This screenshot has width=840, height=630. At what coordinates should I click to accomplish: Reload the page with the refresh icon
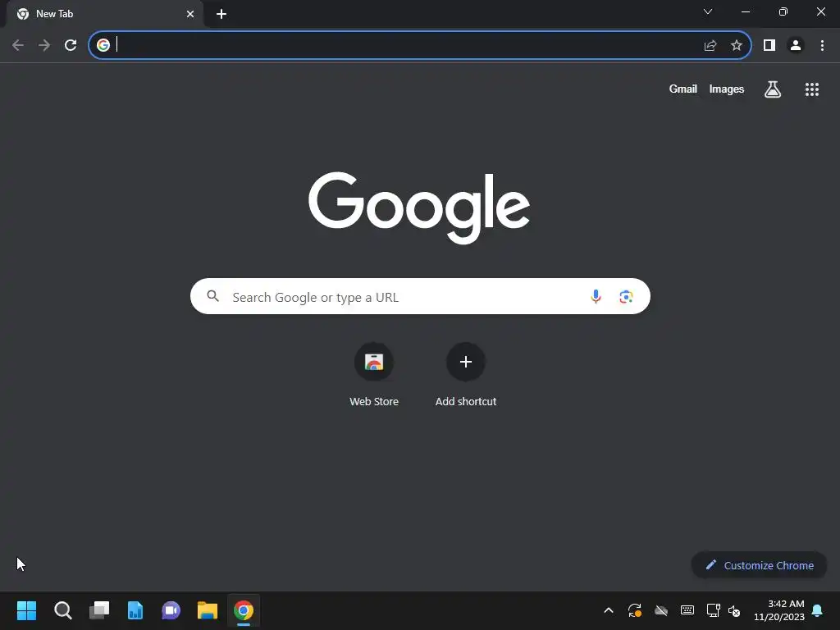(x=71, y=45)
